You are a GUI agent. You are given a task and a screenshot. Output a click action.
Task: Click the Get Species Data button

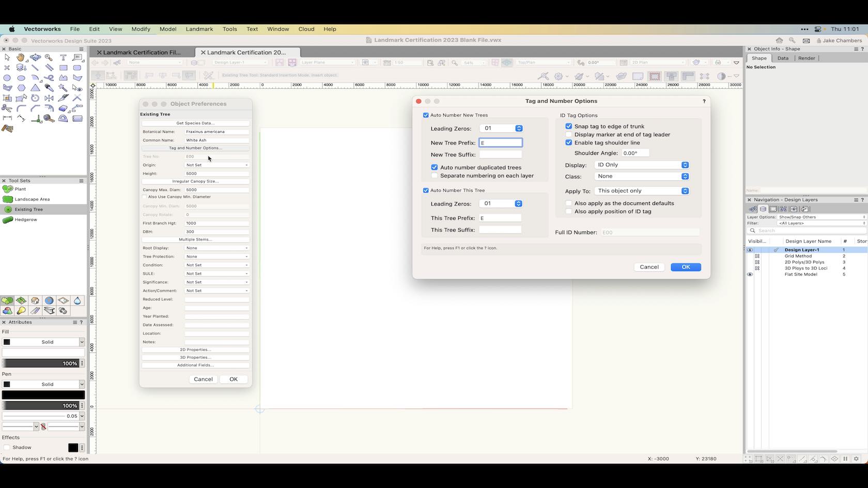point(195,123)
